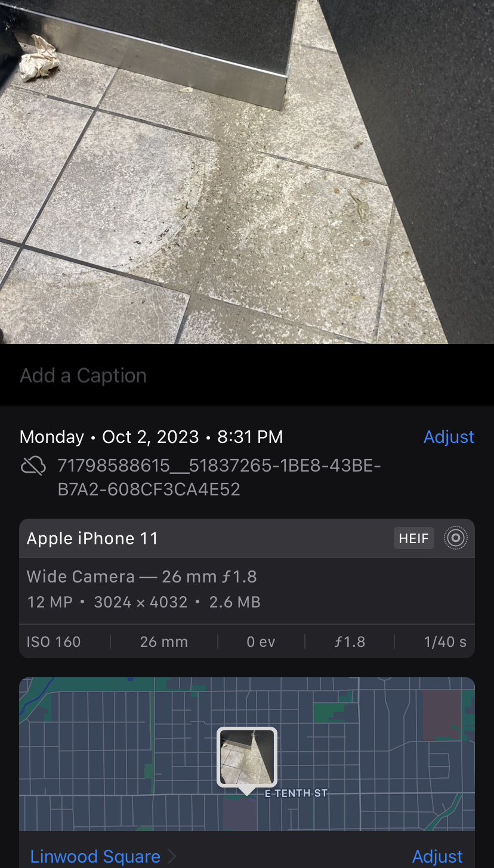Adjust the photo date and time
Screen dimensions: 494x868
pyautogui.click(x=449, y=437)
